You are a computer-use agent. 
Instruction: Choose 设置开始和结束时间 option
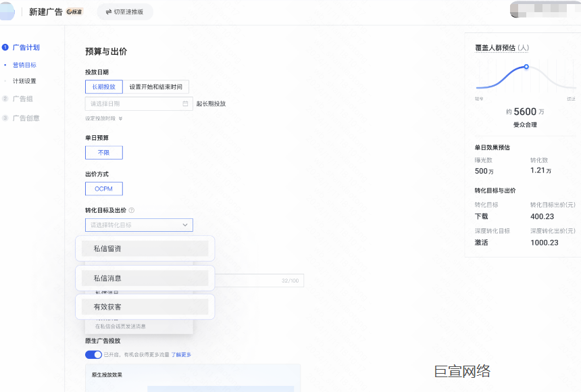(x=155, y=87)
